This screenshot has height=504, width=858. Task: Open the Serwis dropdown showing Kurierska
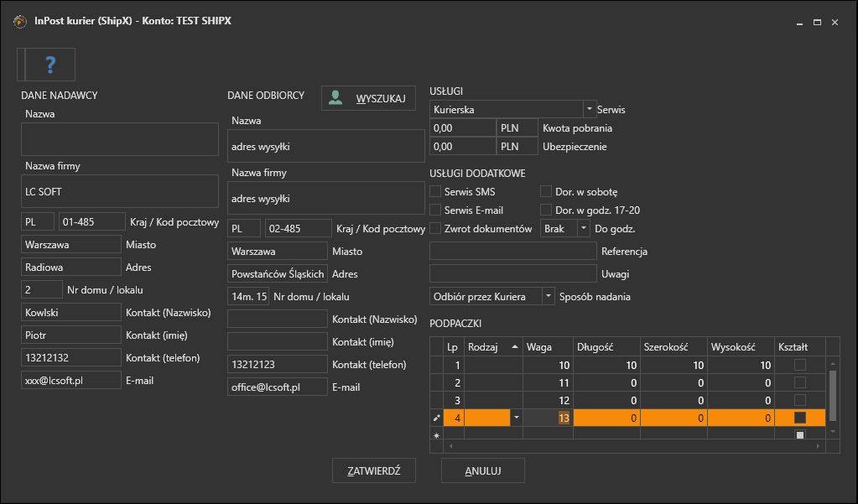pos(590,110)
